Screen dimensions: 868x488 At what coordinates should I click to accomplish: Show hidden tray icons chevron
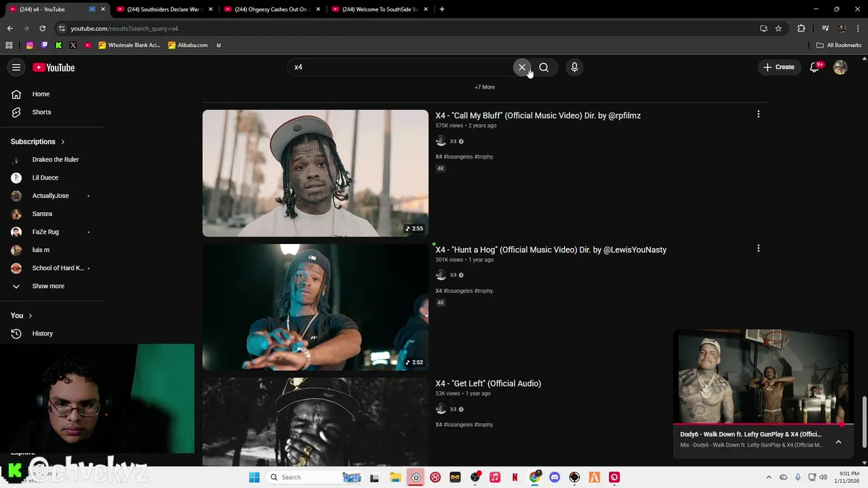point(768,477)
